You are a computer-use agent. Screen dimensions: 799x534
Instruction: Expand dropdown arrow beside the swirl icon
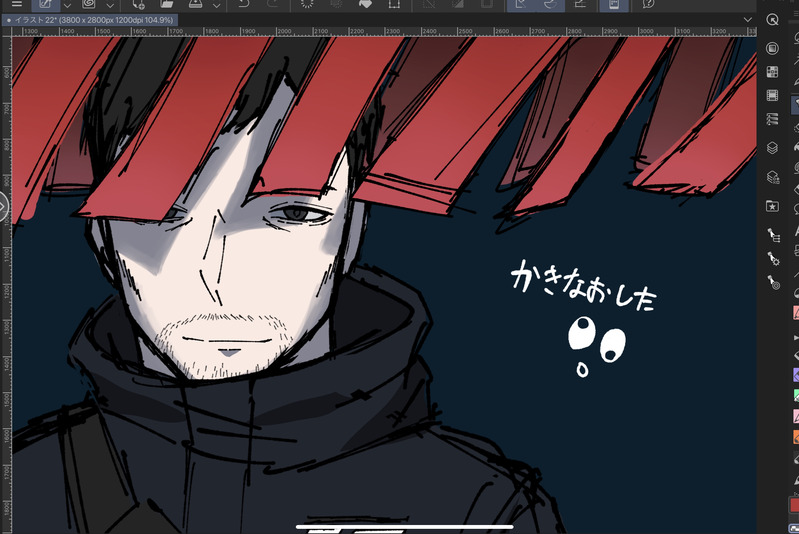[110, 6]
